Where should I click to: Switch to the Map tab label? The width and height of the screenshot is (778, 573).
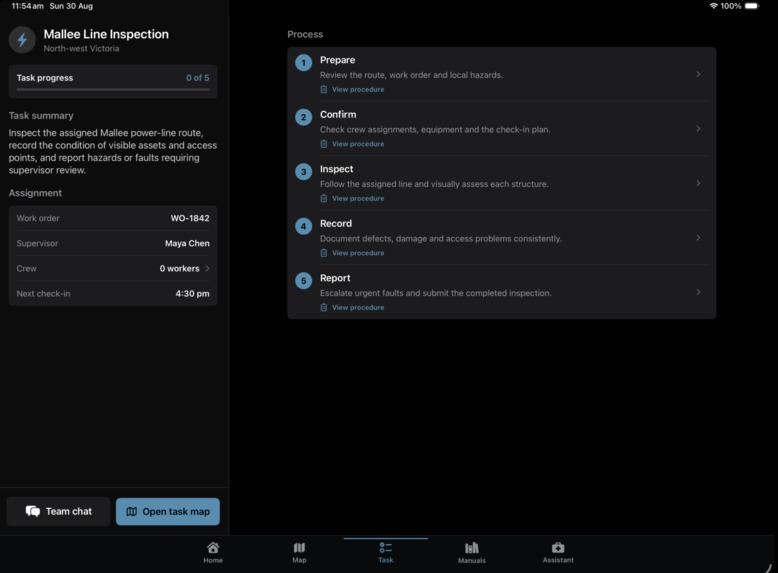(299, 560)
